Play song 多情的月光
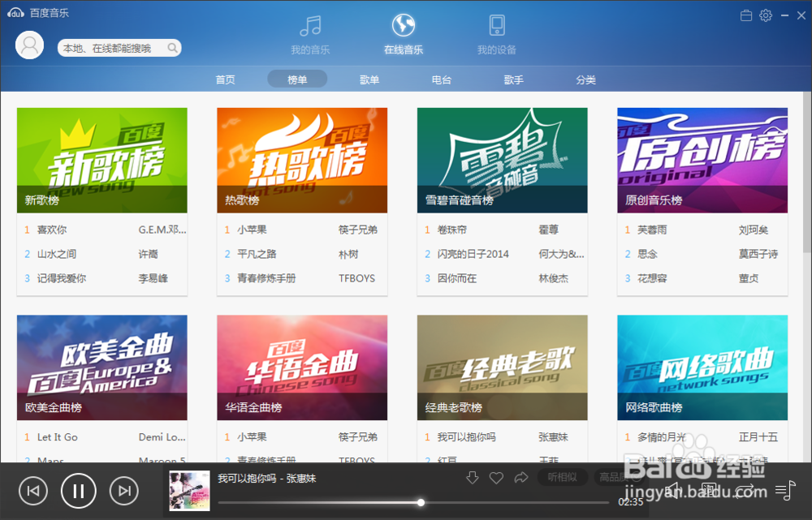This screenshot has width=812, height=520. coord(661,437)
